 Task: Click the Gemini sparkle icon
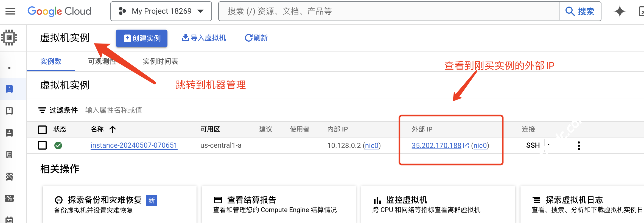(619, 12)
